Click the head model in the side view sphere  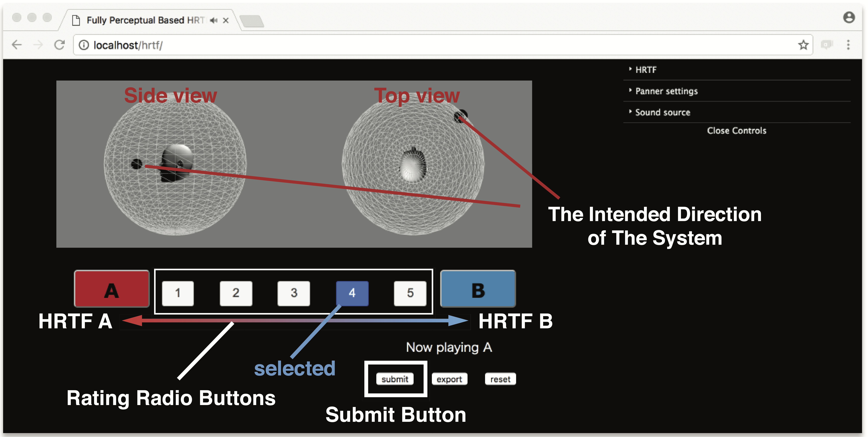[177, 163]
